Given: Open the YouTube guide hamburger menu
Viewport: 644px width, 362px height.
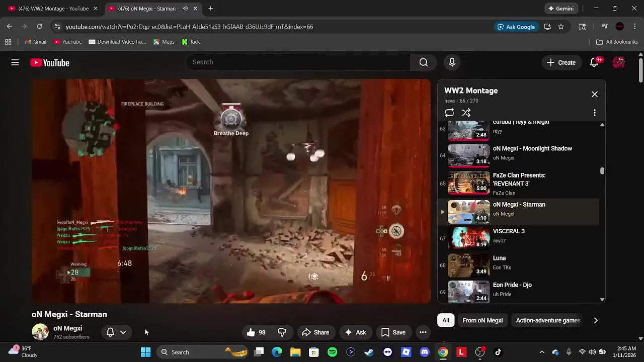Looking at the screenshot, I should click(15, 62).
